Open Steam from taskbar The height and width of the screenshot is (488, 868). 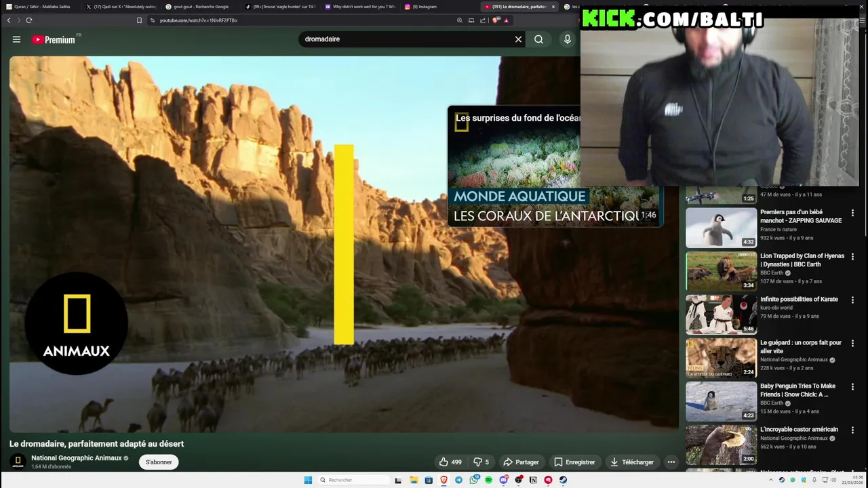[x=563, y=480]
